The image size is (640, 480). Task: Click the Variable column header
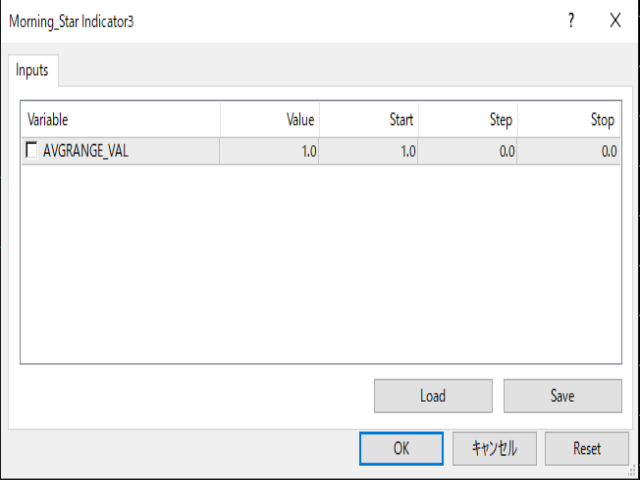click(121, 120)
